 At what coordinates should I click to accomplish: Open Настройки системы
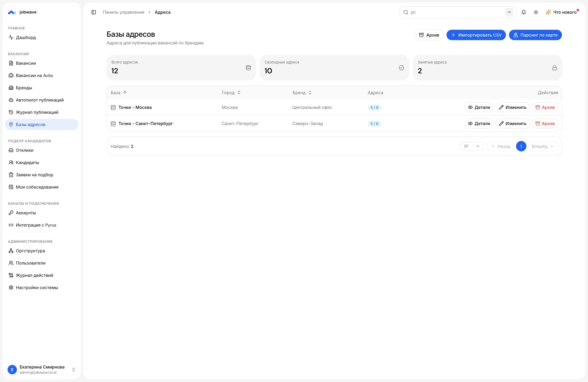41,287
